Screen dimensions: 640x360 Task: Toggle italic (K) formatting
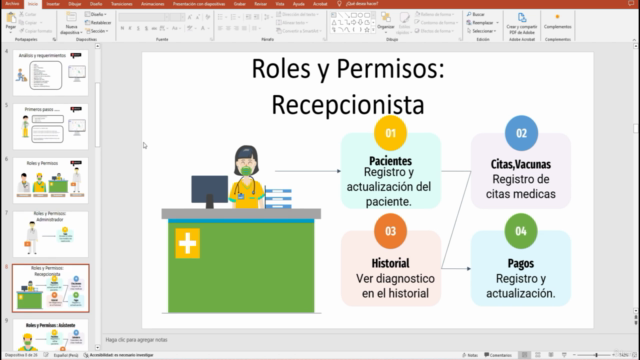[130, 28]
